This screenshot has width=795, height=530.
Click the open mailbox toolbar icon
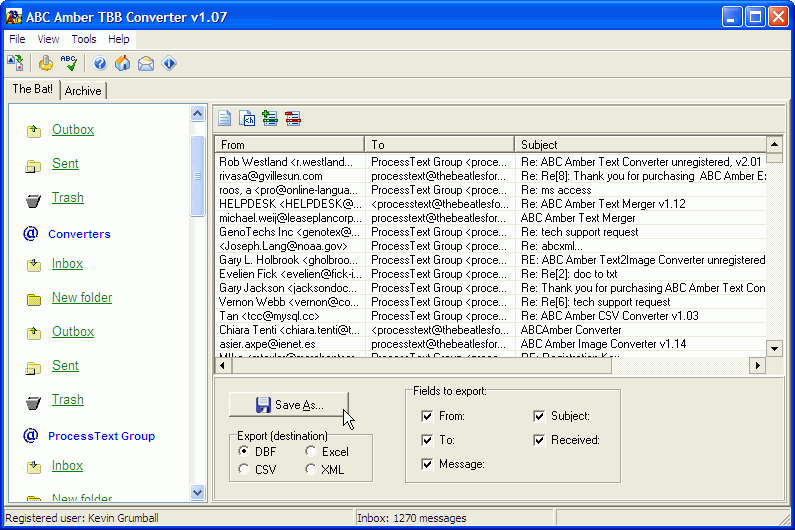pyautogui.click(x=15, y=63)
